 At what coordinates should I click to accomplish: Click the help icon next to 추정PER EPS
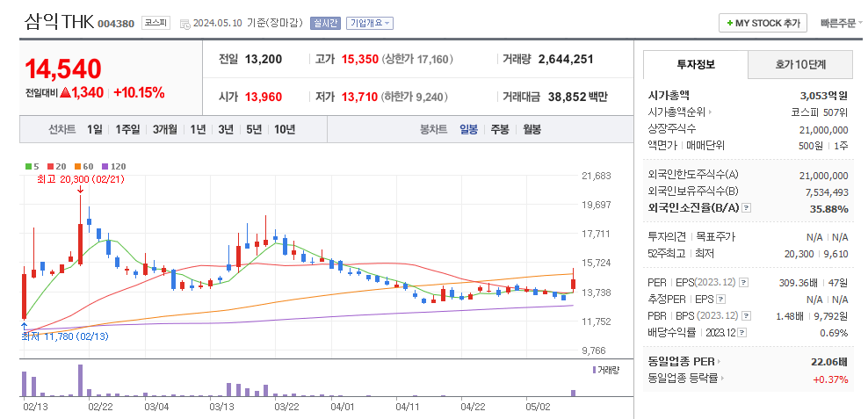click(x=720, y=300)
